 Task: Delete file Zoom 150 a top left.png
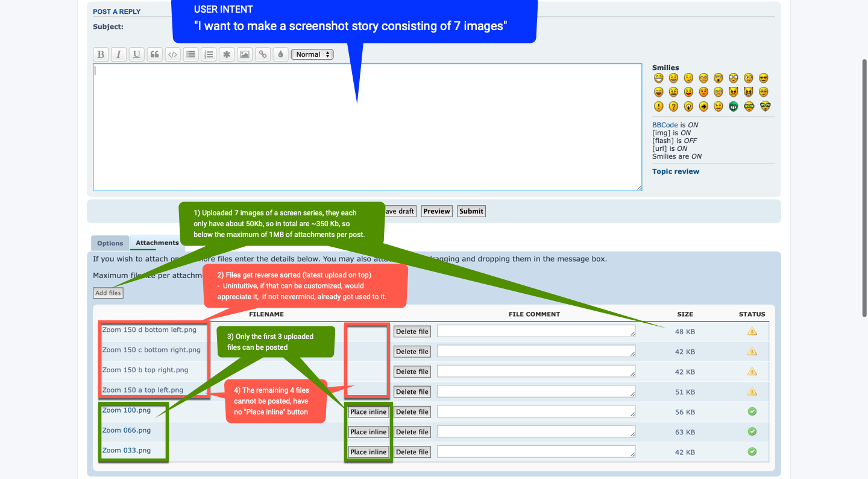pos(412,392)
